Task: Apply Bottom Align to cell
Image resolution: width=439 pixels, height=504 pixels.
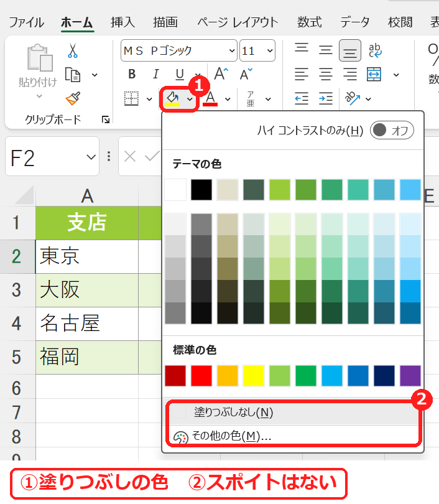Action: [350, 50]
